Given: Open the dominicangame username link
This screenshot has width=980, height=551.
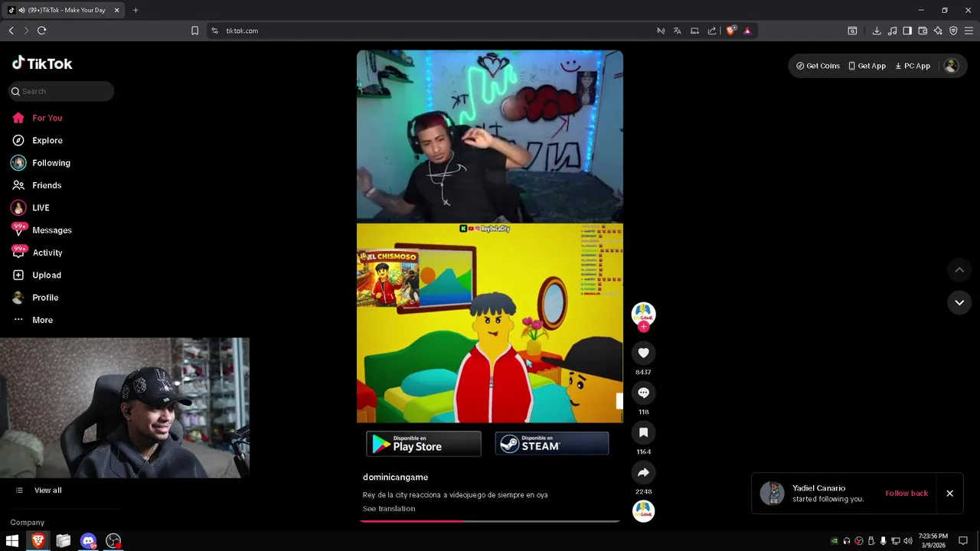Looking at the screenshot, I should tap(395, 477).
